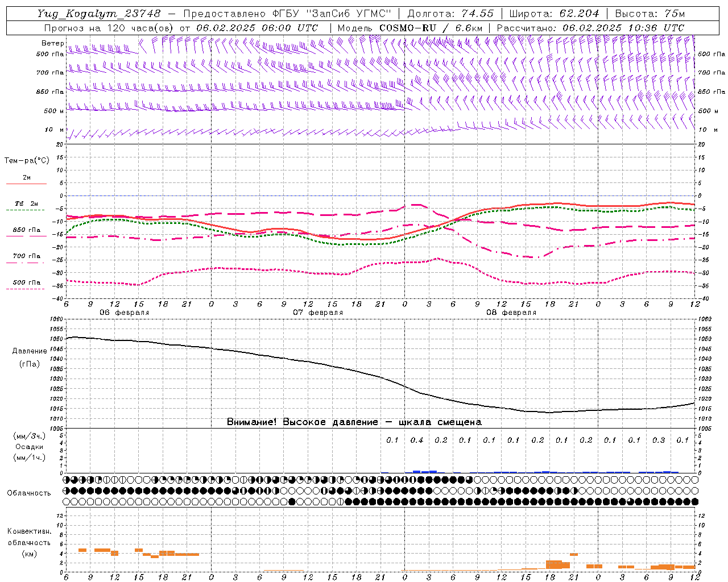Viewport: 728px width, 582px height.
Task: Click the '06 февраля' date label
Action: point(125,313)
